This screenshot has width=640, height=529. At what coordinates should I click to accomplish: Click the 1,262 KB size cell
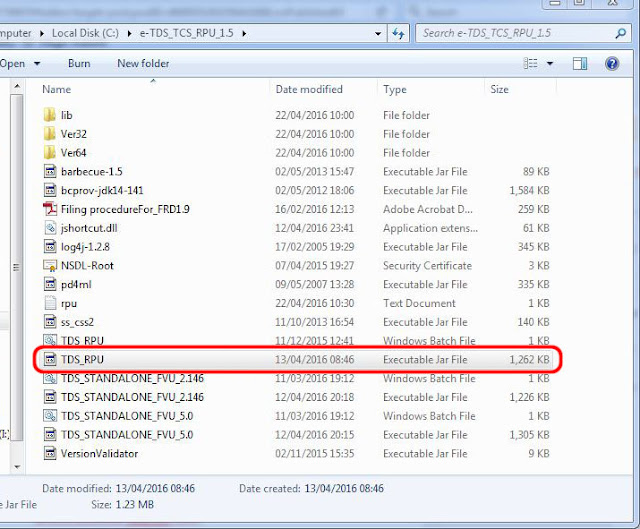[x=529, y=360]
